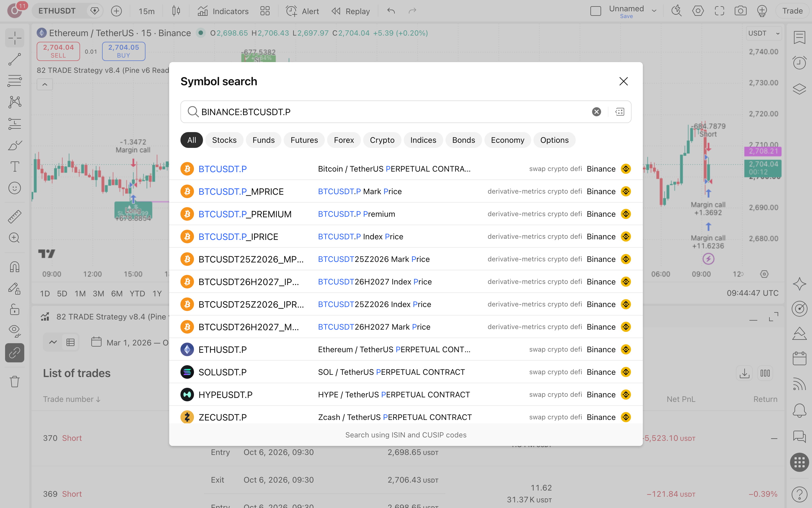Viewport: 812px width, 508px height.
Task: Open the Indicators menu
Action: pyautogui.click(x=223, y=11)
